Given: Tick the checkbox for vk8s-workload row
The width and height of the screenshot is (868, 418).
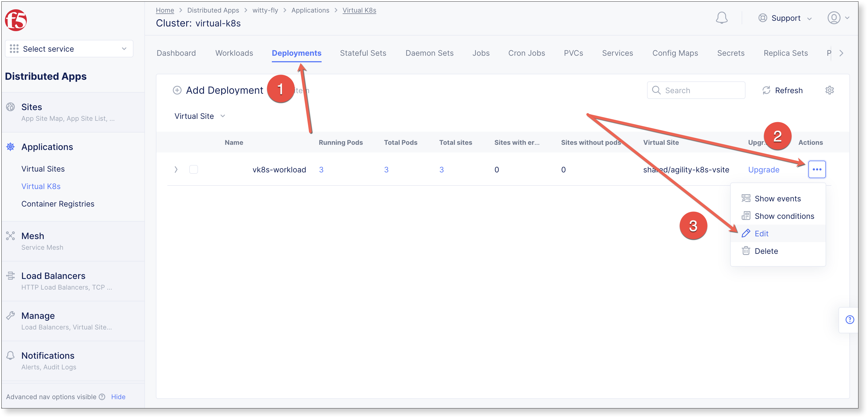Looking at the screenshot, I should 193,169.
